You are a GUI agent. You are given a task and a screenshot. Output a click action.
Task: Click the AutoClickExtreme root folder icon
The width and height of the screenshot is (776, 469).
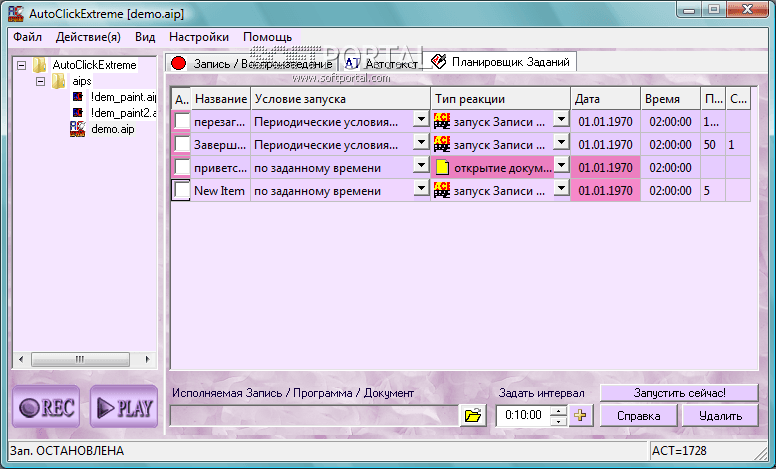[40, 65]
